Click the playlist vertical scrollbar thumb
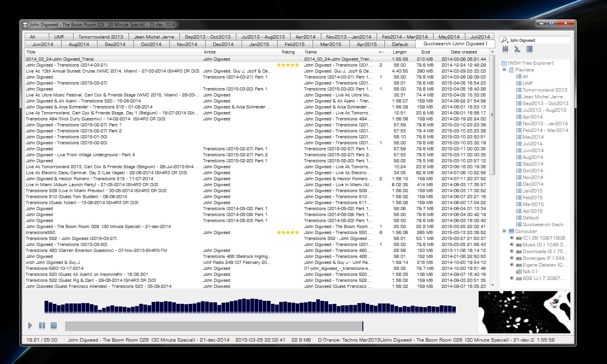Image resolution: width=607 pixels, height=364 pixels. [x=492, y=115]
